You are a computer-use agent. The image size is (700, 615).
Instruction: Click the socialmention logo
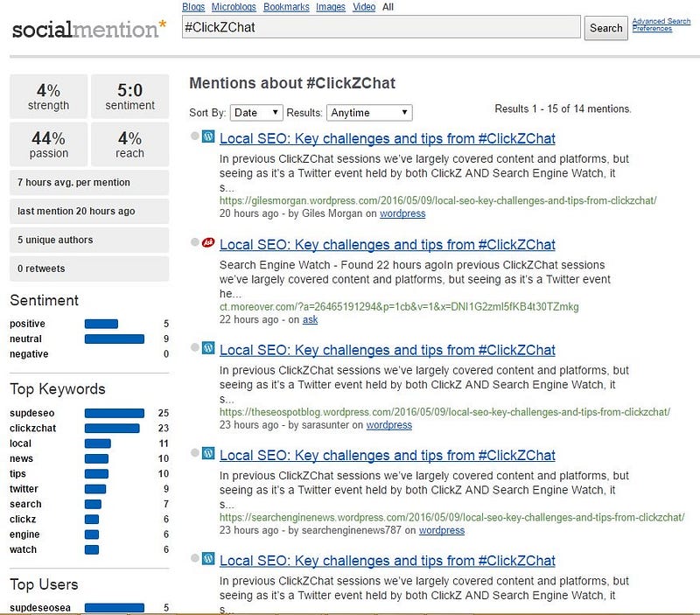89,29
